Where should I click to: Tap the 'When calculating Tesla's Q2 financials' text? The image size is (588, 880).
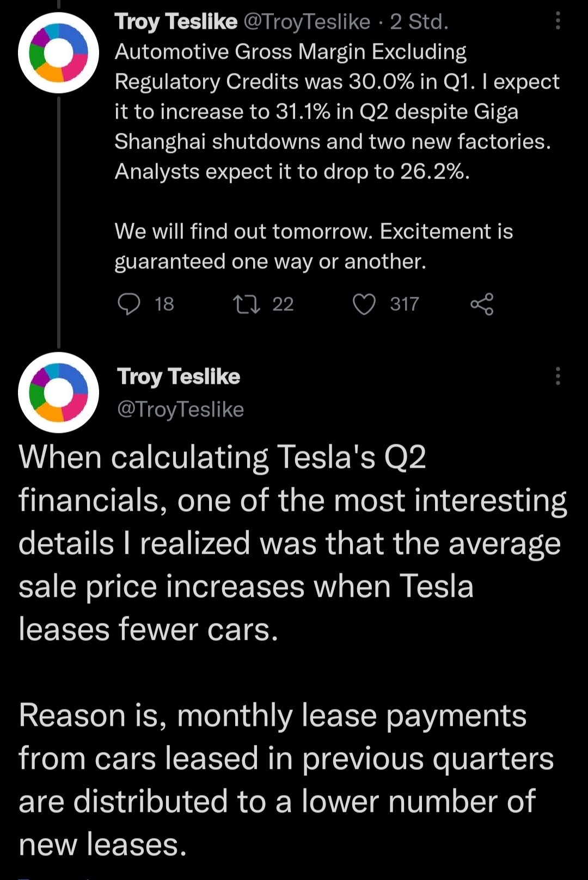coord(292,542)
